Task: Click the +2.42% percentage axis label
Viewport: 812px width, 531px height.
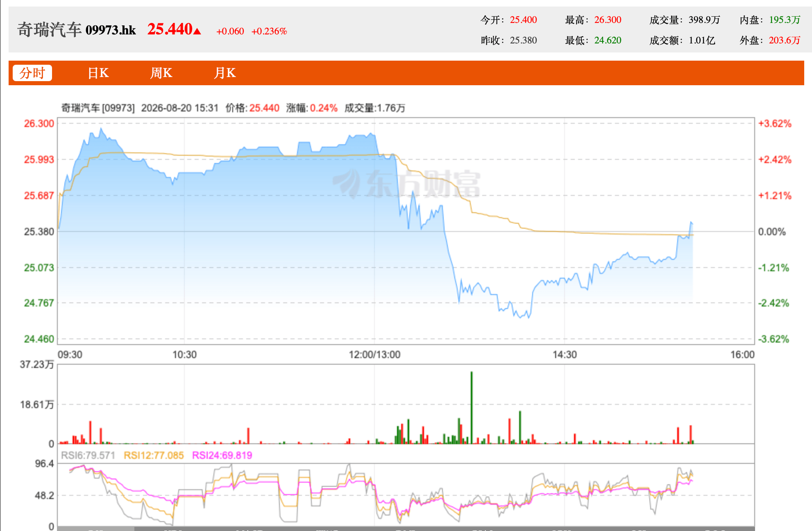Action: (775, 159)
